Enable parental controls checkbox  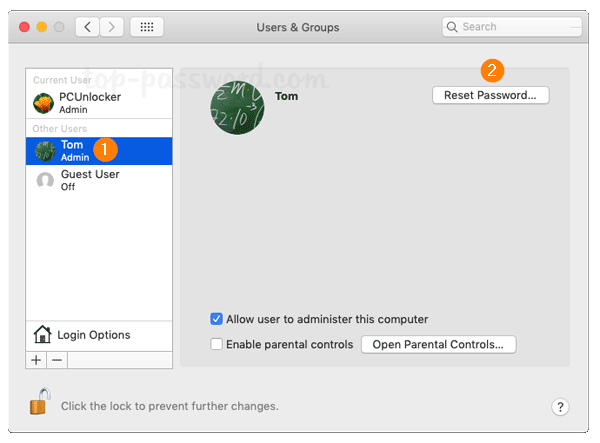click(216, 344)
